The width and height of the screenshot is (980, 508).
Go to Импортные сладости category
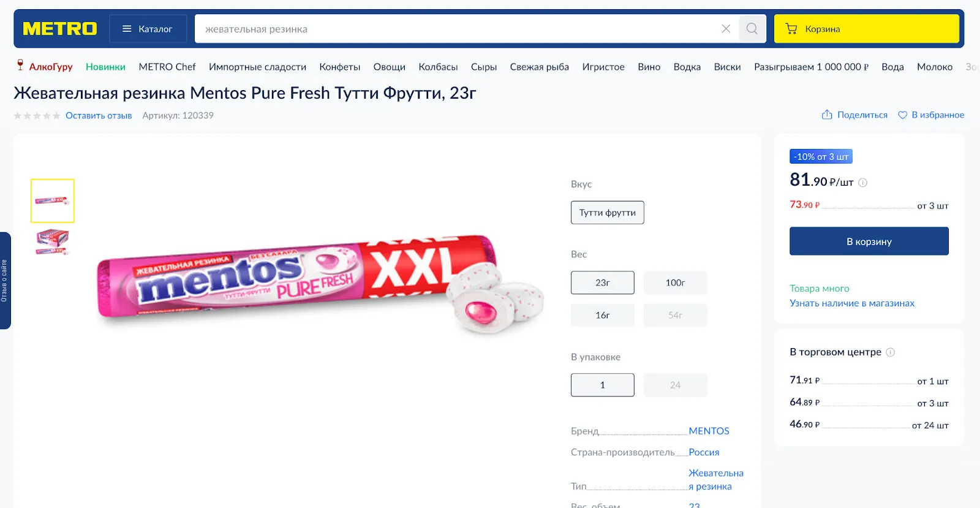click(x=257, y=67)
